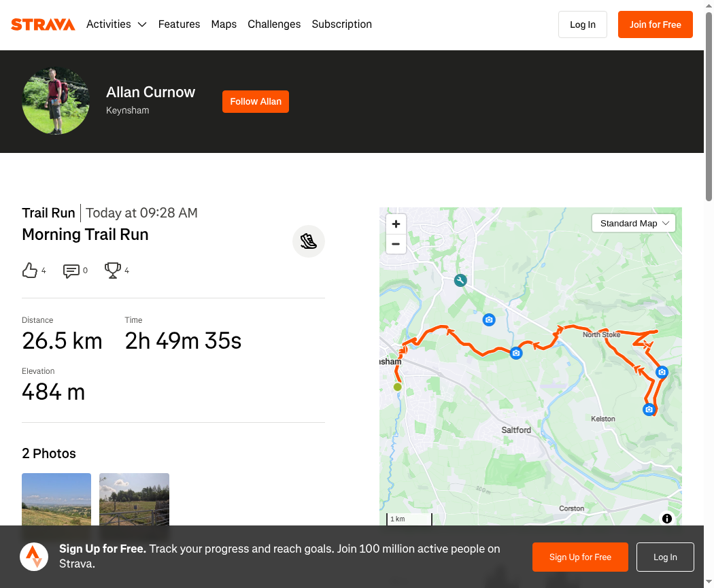Select the teal wrench marker on the map

click(x=460, y=280)
